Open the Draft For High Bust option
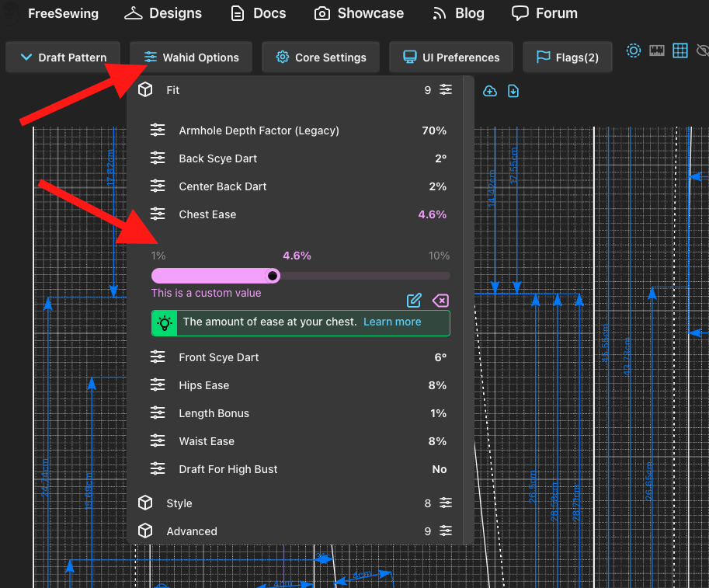Image resolution: width=709 pixels, height=588 pixels. point(298,469)
